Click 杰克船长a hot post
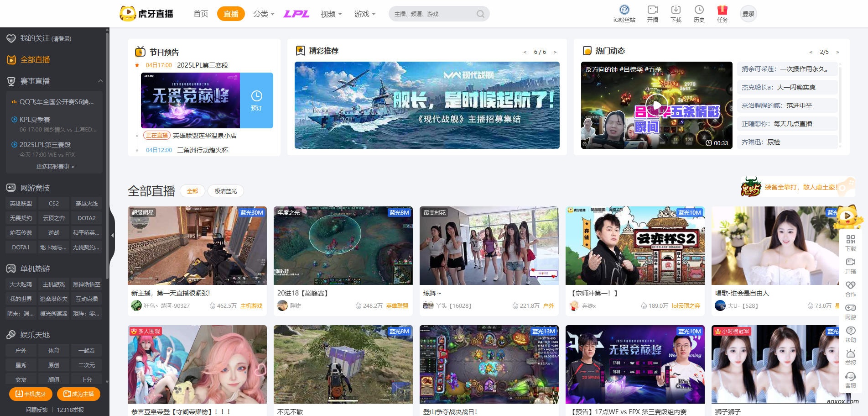Screen dimensions: 868x416 [787, 87]
